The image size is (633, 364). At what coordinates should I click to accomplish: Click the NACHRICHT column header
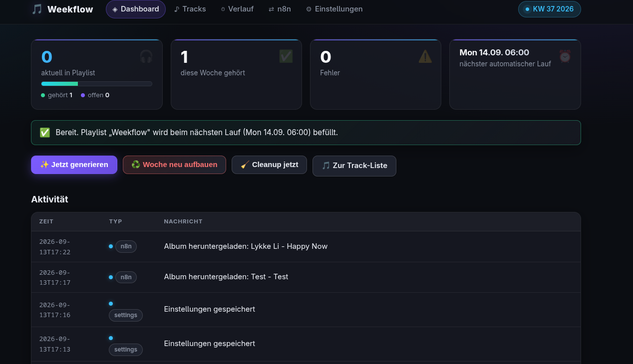point(183,221)
